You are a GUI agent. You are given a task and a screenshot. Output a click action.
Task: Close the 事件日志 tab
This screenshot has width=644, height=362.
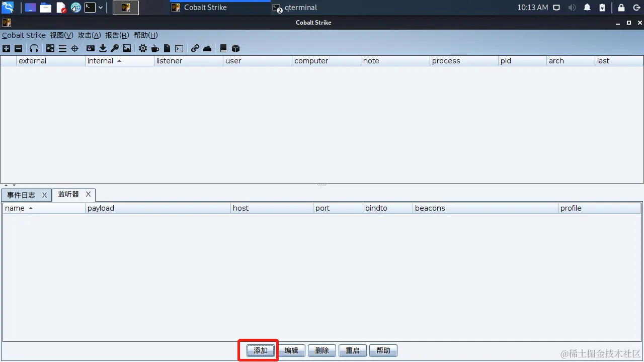click(44, 195)
